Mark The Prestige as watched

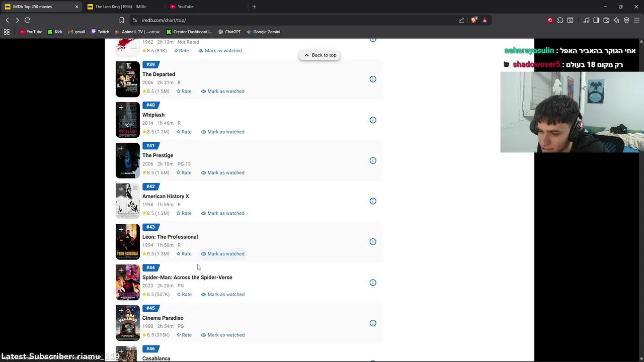pyautogui.click(x=223, y=172)
